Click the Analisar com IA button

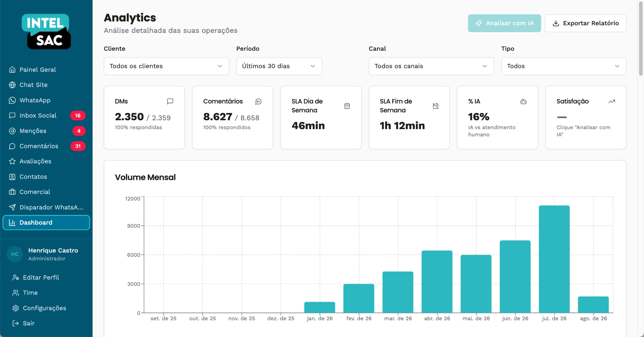point(504,23)
